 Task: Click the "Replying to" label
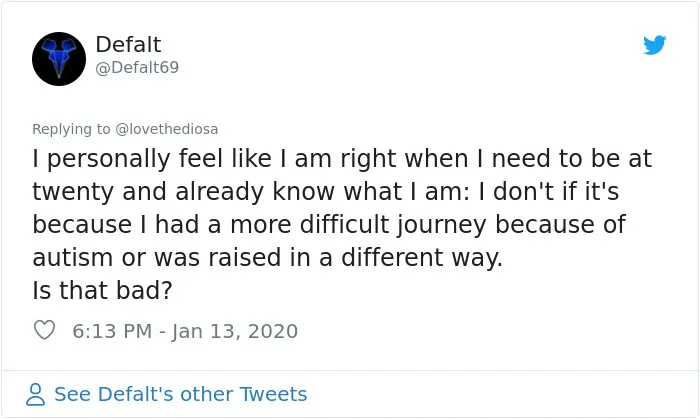click(71, 129)
